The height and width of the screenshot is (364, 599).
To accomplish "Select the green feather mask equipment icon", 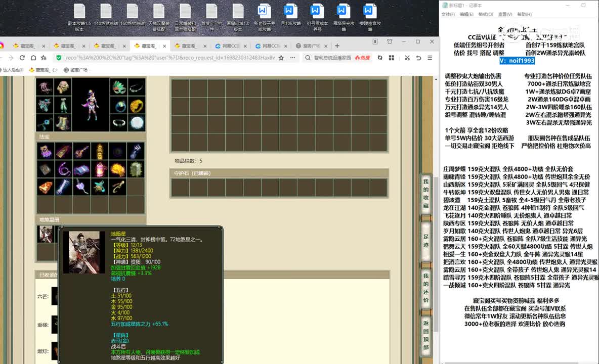I will tap(119, 87).
